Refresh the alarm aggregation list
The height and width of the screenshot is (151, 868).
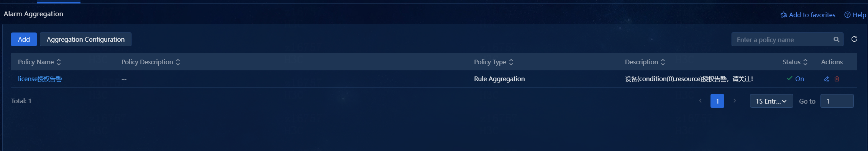click(854, 39)
